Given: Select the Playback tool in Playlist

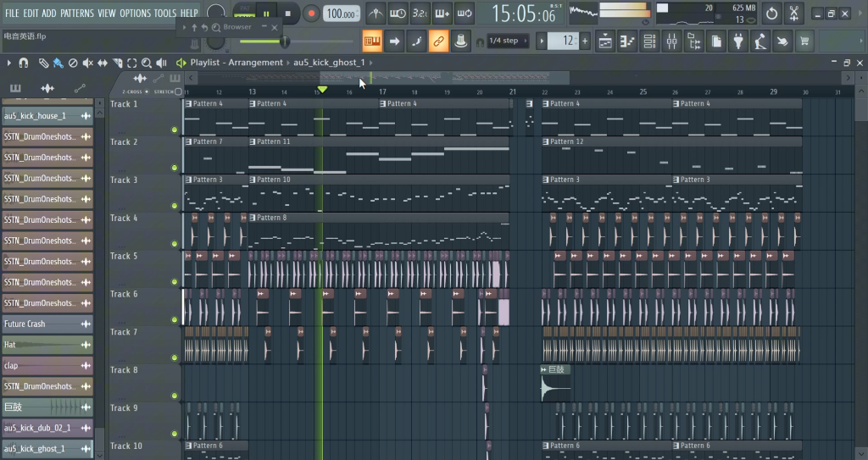Looking at the screenshot, I should click(162, 63).
